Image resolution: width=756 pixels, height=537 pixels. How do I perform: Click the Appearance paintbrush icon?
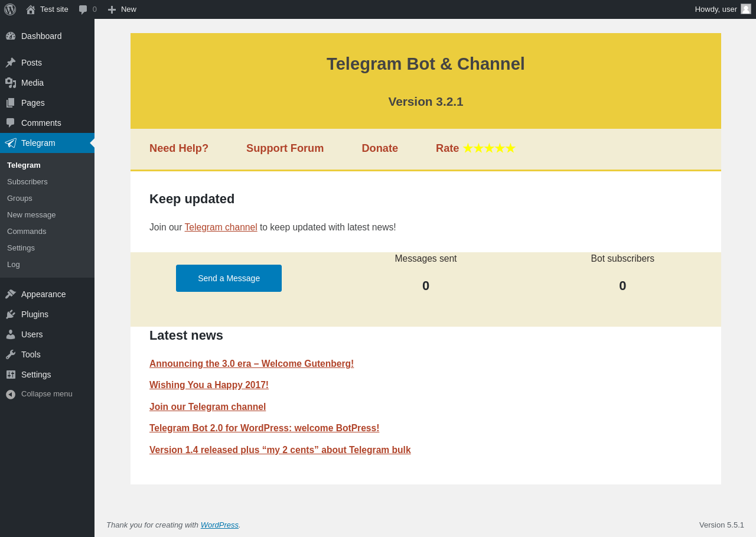pos(11,294)
